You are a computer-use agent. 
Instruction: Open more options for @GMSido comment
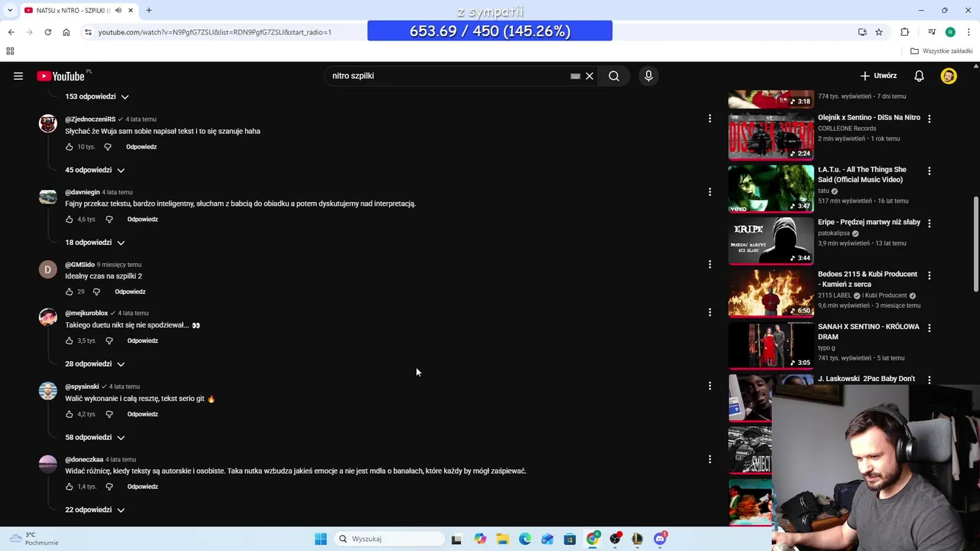pos(710,264)
